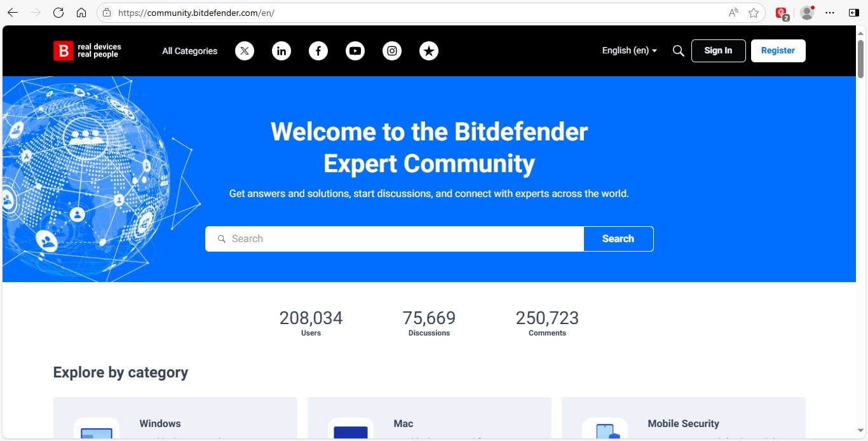Click the Register button
Image resolution: width=868 pixels, height=441 pixels.
tap(778, 51)
